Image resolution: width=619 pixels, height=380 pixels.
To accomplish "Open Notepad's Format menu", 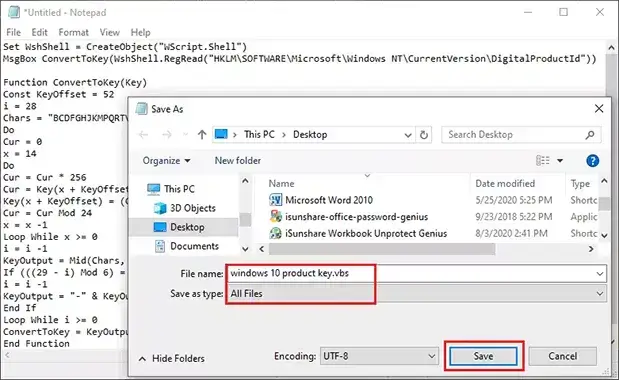I will (73, 32).
